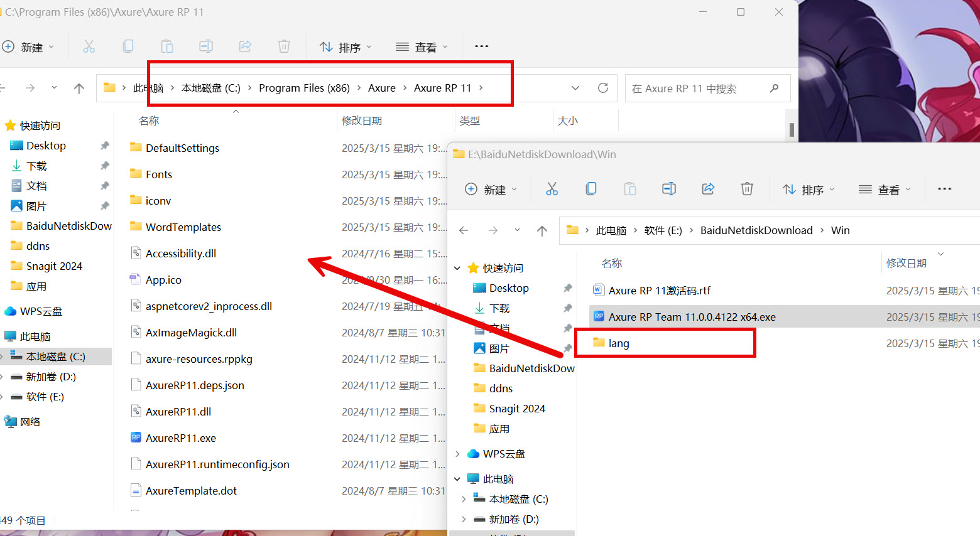Click Rename icon in Win folder toolbar
980x536 pixels.
(669, 189)
